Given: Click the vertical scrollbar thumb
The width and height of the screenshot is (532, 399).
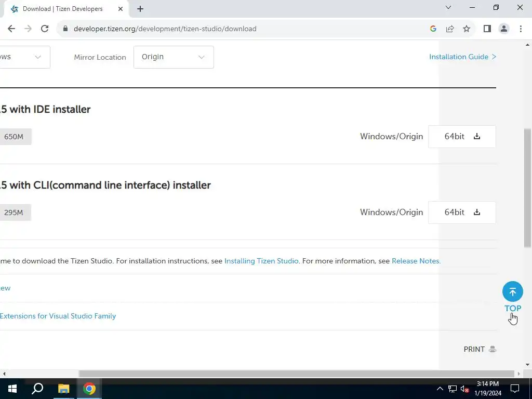Looking at the screenshot, I should pyautogui.click(x=528, y=188).
